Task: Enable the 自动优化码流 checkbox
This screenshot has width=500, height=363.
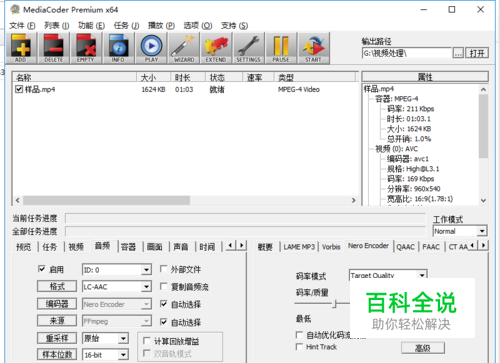Action: (x=299, y=334)
